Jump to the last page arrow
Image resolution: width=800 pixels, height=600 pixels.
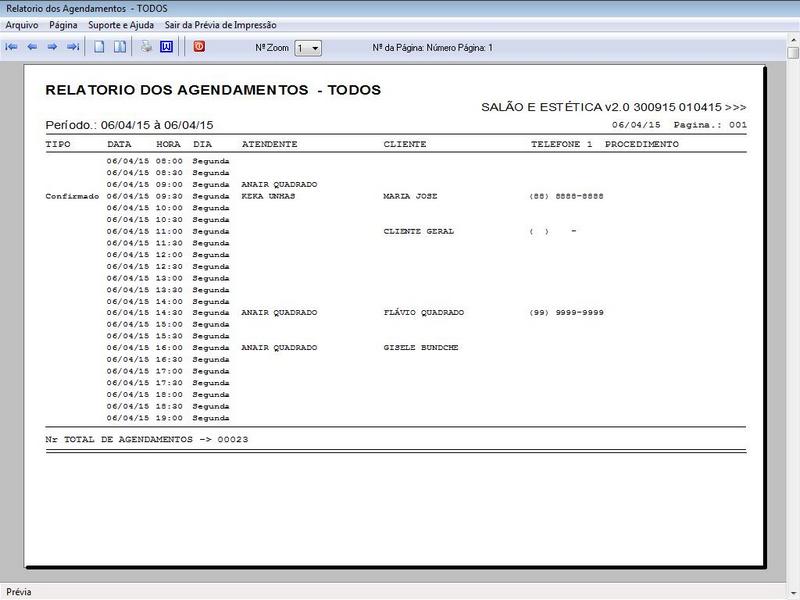click(73, 47)
